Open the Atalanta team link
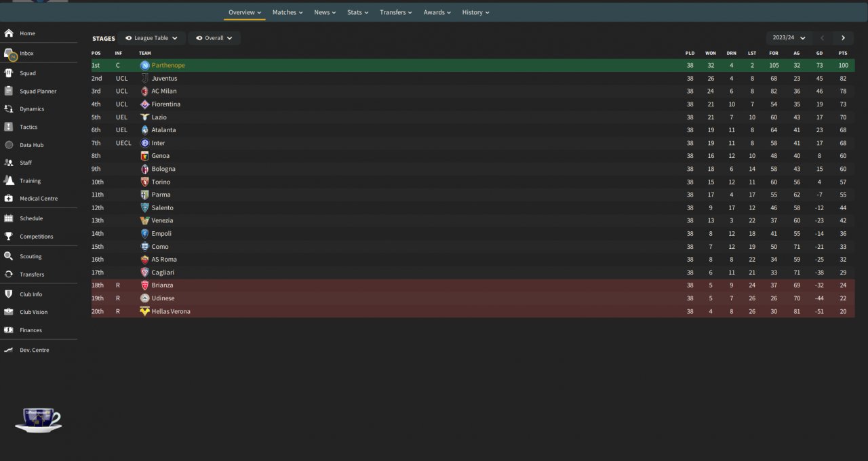The height and width of the screenshot is (461, 868). click(x=163, y=130)
